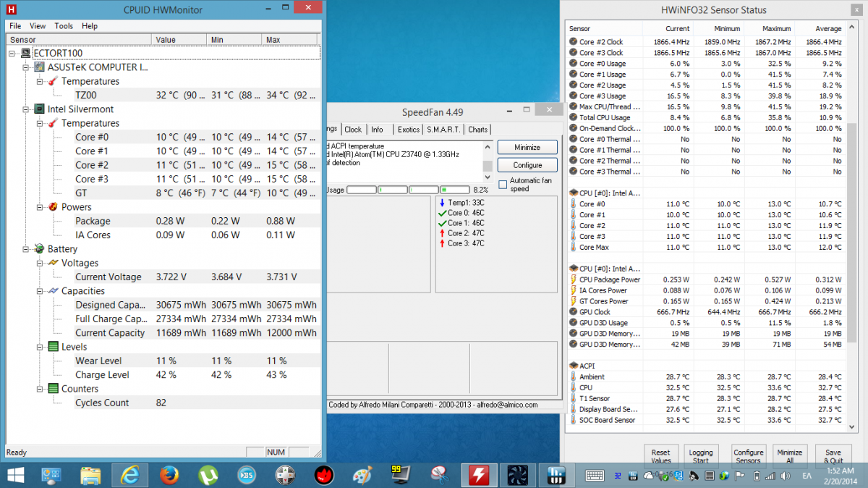The width and height of the screenshot is (868, 488).
Task: Click Configure Sensors in HWiNFO32
Action: click(749, 455)
